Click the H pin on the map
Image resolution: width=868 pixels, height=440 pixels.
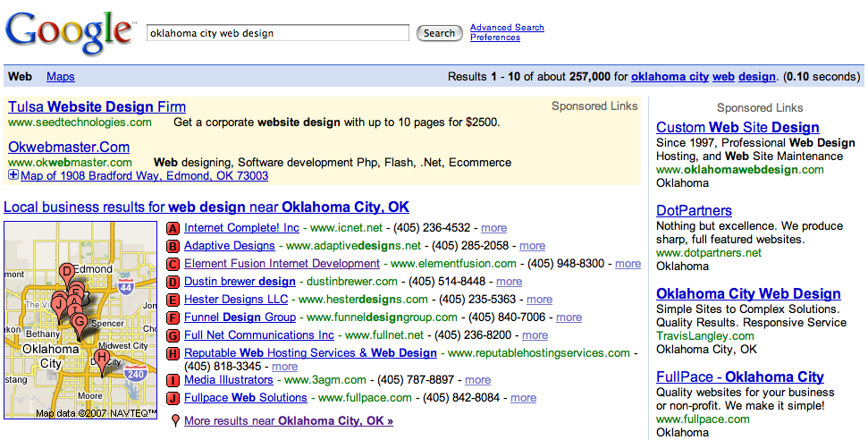click(101, 359)
